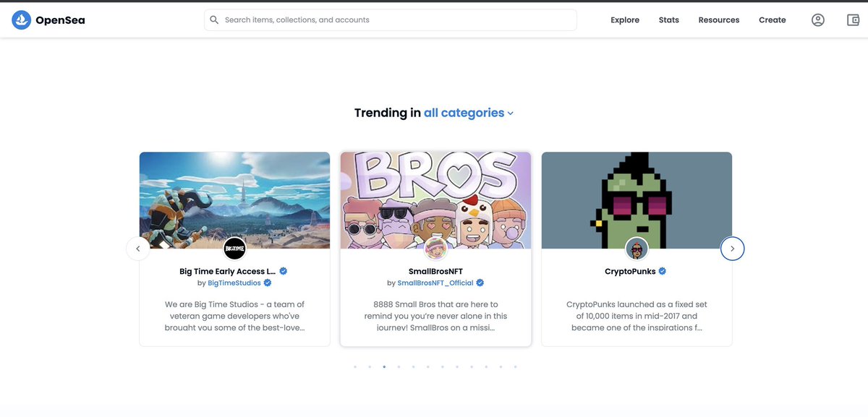Open the wallet icon in header
868x417 pixels.
click(x=854, y=20)
